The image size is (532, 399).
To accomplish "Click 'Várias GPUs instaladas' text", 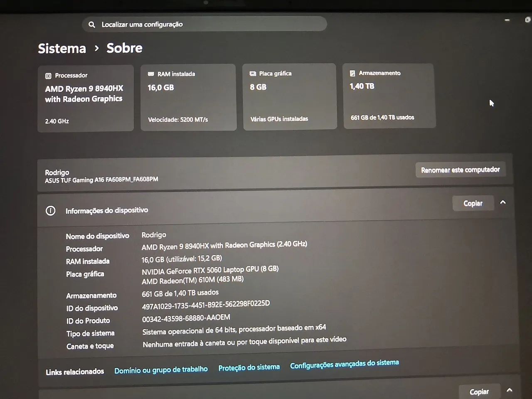I will [x=279, y=119].
